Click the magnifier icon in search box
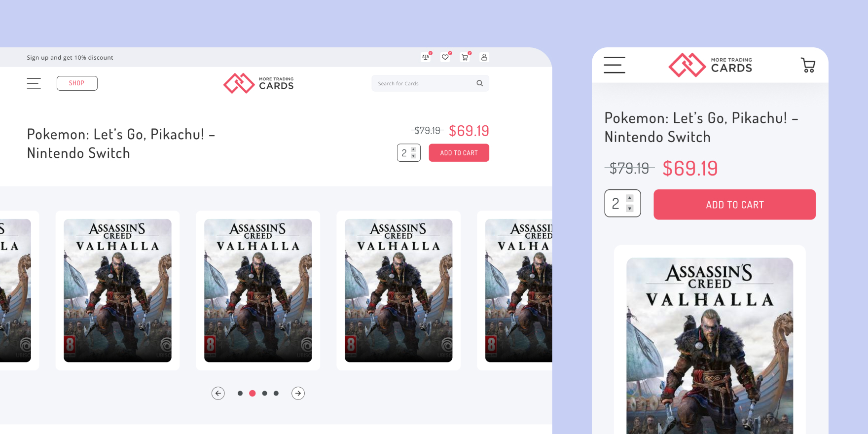The width and height of the screenshot is (868, 434). pyautogui.click(x=479, y=83)
